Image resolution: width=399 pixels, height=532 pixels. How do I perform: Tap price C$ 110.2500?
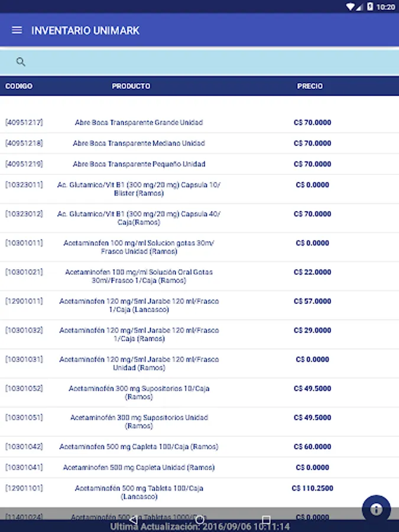(x=312, y=488)
